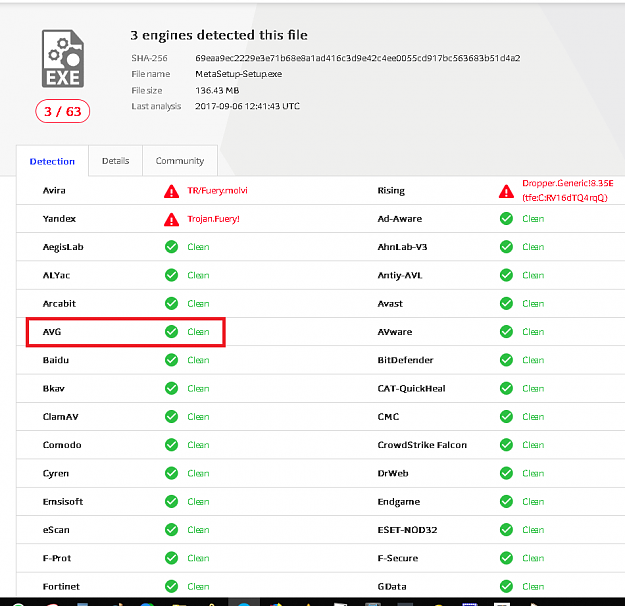
Task: Click the Clean result next to GData
Action: point(533,586)
